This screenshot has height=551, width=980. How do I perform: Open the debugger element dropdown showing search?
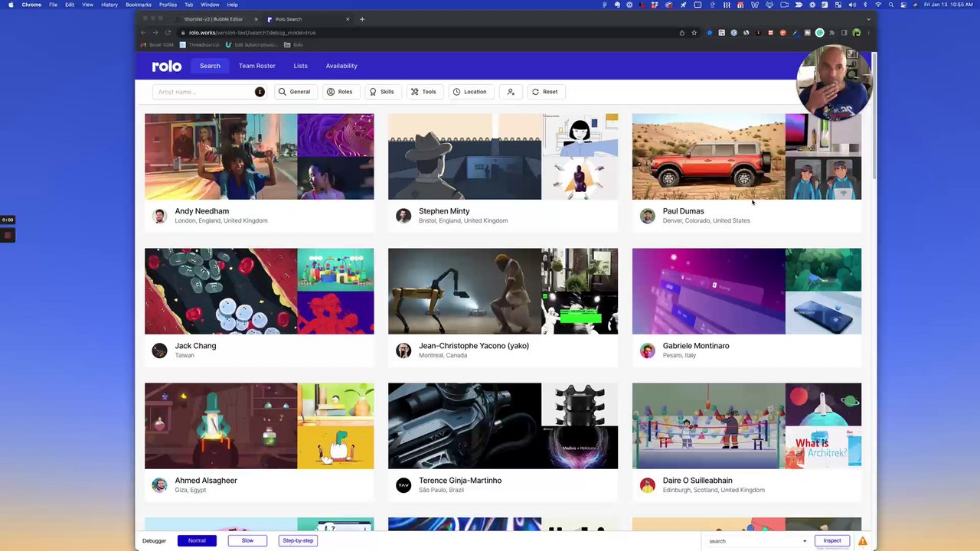pyautogui.click(x=757, y=541)
